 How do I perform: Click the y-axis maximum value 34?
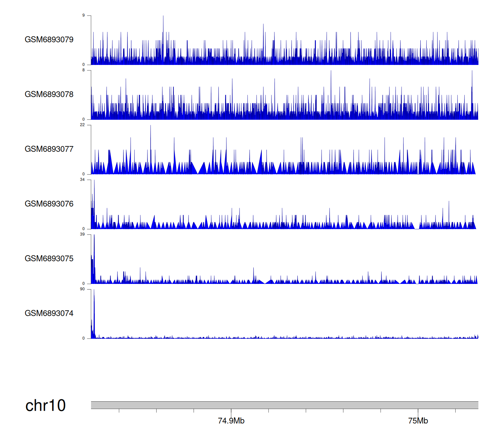pos(82,180)
